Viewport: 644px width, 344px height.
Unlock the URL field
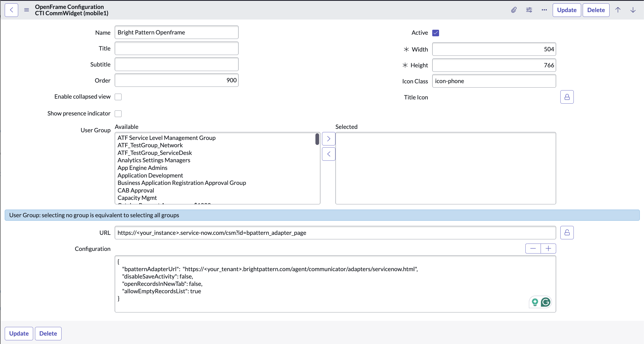coord(567,232)
